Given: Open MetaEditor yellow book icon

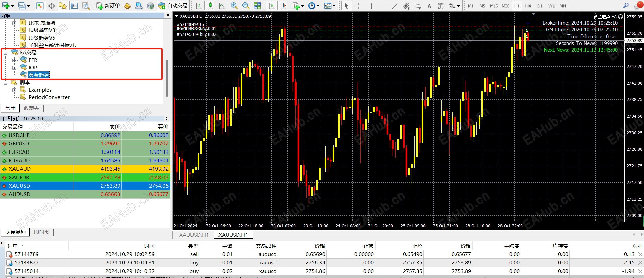Looking at the screenshot, I should 127,6.
